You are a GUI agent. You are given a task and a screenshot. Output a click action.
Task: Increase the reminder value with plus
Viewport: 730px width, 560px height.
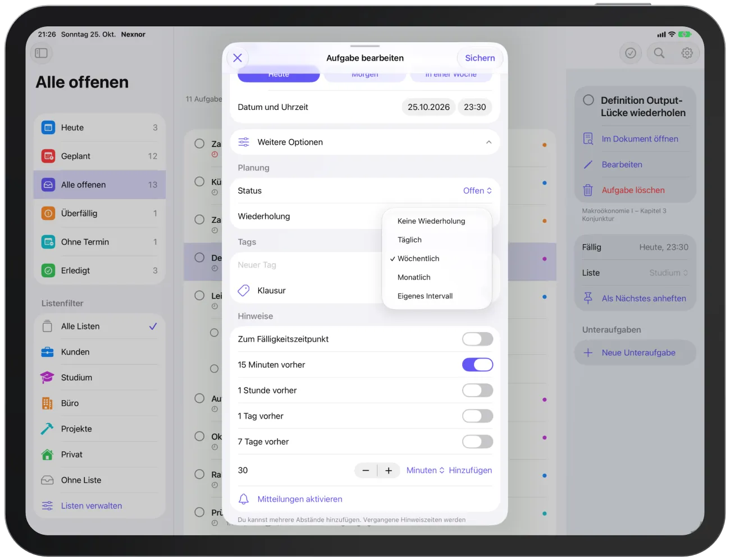click(x=389, y=470)
